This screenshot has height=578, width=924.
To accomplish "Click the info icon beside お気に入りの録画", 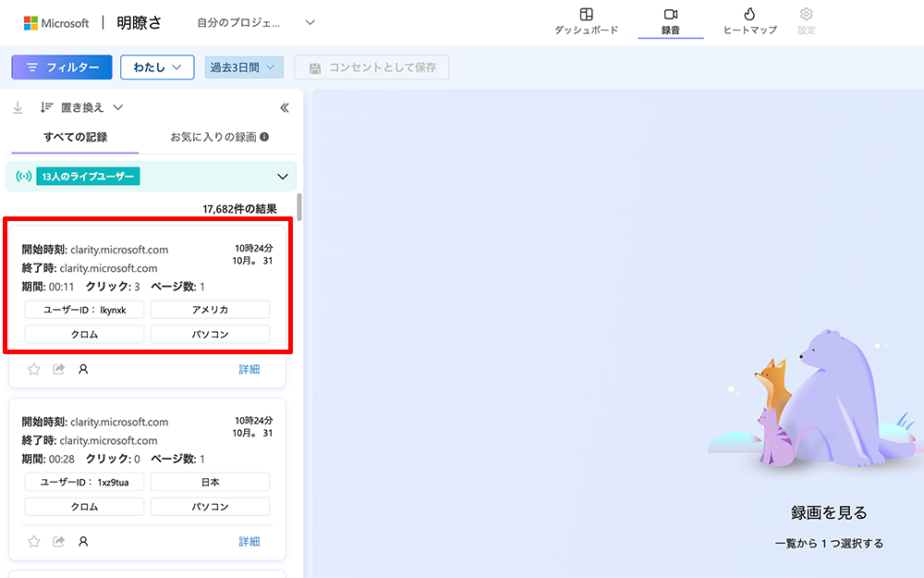I will [x=264, y=137].
